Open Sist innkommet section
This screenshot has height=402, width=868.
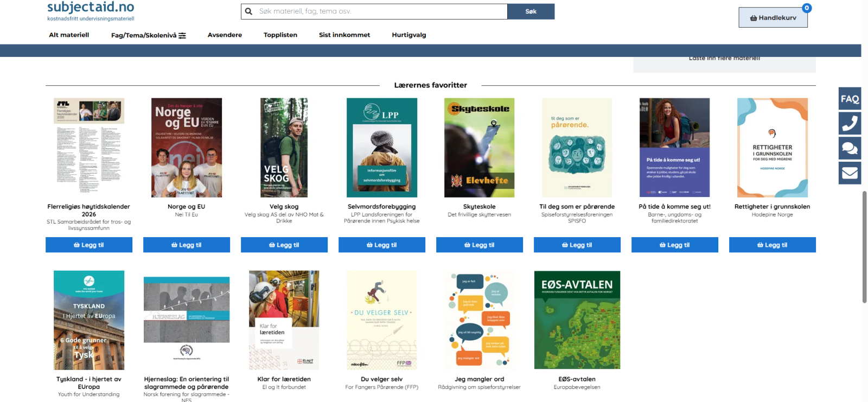(344, 35)
